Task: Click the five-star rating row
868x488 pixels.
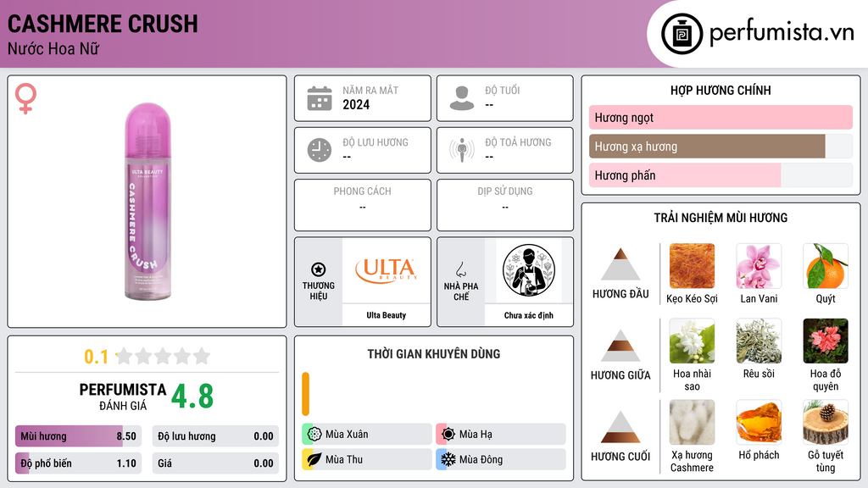Action: pyautogui.click(x=163, y=356)
